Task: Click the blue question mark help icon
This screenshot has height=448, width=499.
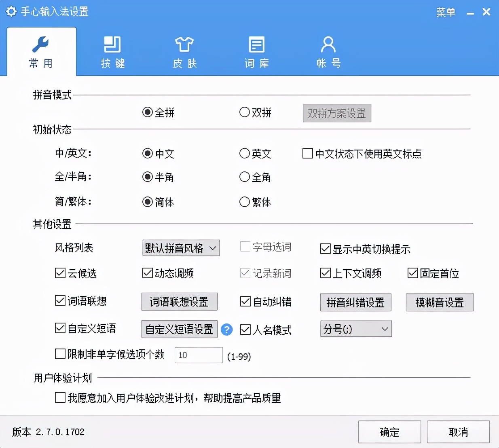Action: (227, 330)
